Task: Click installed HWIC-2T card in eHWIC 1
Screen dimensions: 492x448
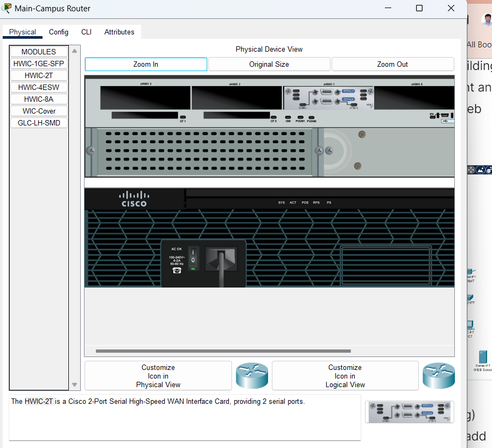Action: pos(328,97)
